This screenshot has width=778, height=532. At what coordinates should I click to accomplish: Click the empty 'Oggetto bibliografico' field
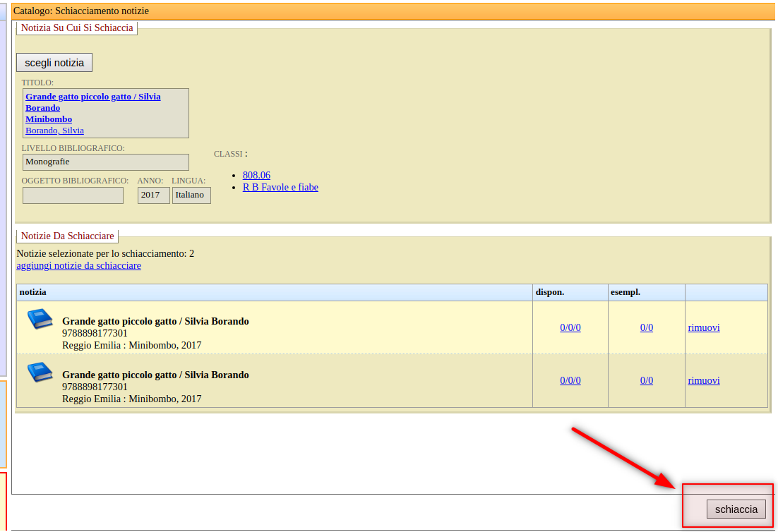pos(73,195)
